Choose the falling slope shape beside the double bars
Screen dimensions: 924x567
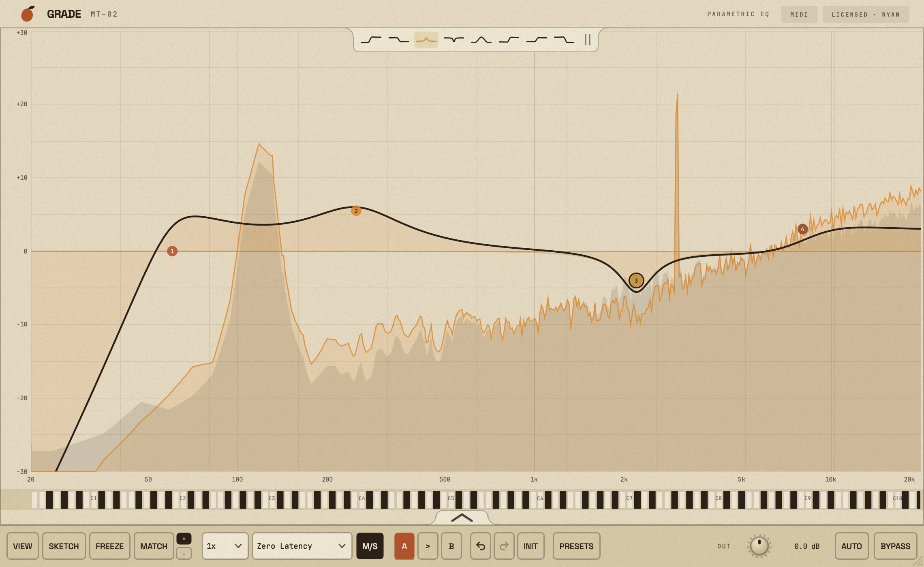[x=564, y=40]
